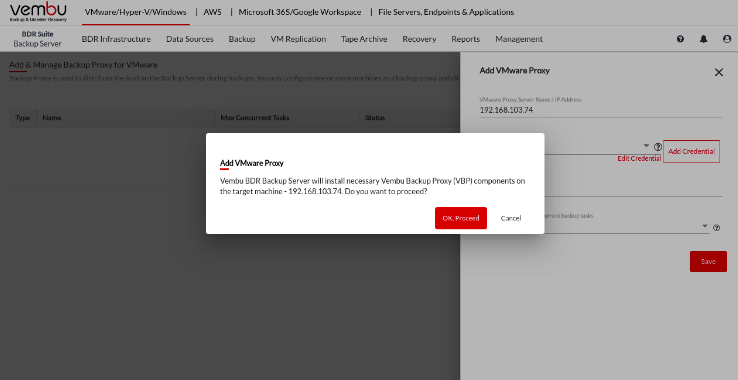The image size is (738, 380).
Task: Click the Add Credential button
Action: pos(691,151)
